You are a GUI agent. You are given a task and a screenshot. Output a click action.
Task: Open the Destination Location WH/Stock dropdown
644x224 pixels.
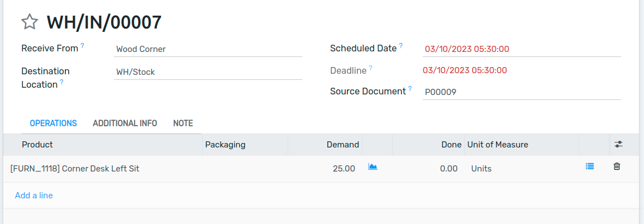point(208,72)
